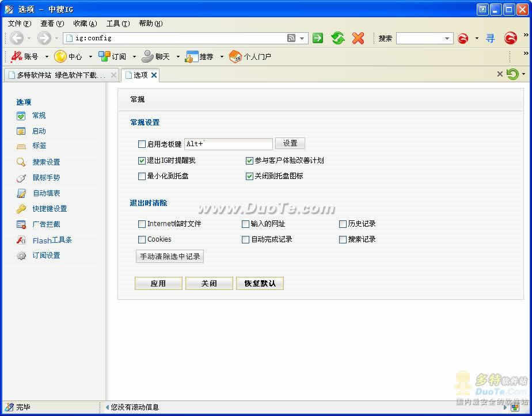Open the 查看 view menu
The width and height of the screenshot is (532, 416).
pos(52,24)
